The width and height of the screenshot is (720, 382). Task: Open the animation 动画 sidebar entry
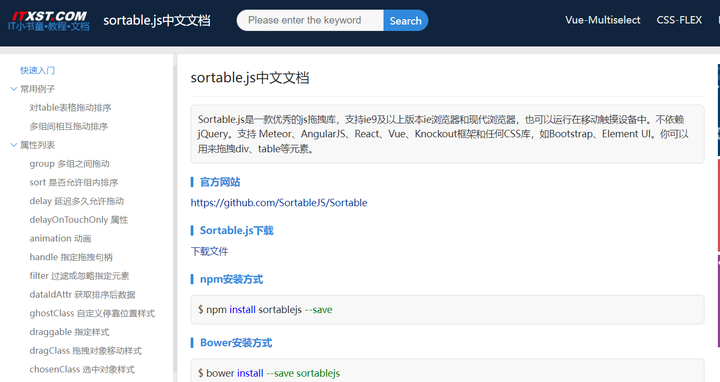[x=60, y=239]
